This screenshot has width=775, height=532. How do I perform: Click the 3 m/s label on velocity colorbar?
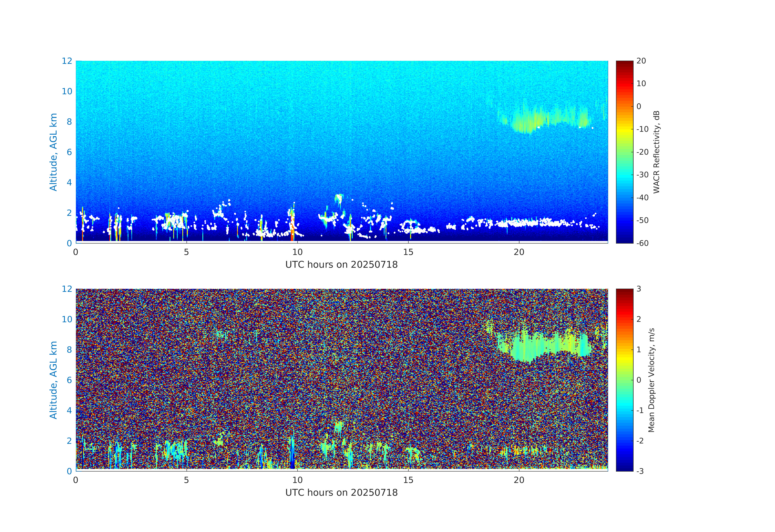(639, 289)
